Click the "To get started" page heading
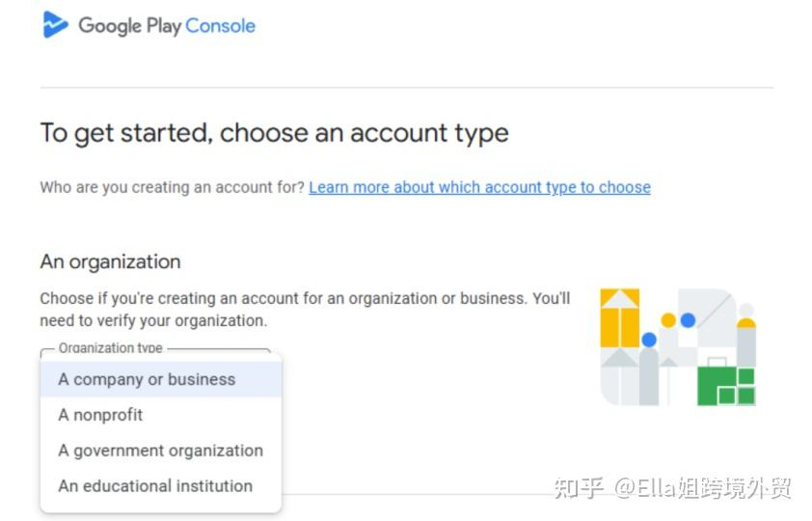The width and height of the screenshot is (812, 521). tap(274, 133)
